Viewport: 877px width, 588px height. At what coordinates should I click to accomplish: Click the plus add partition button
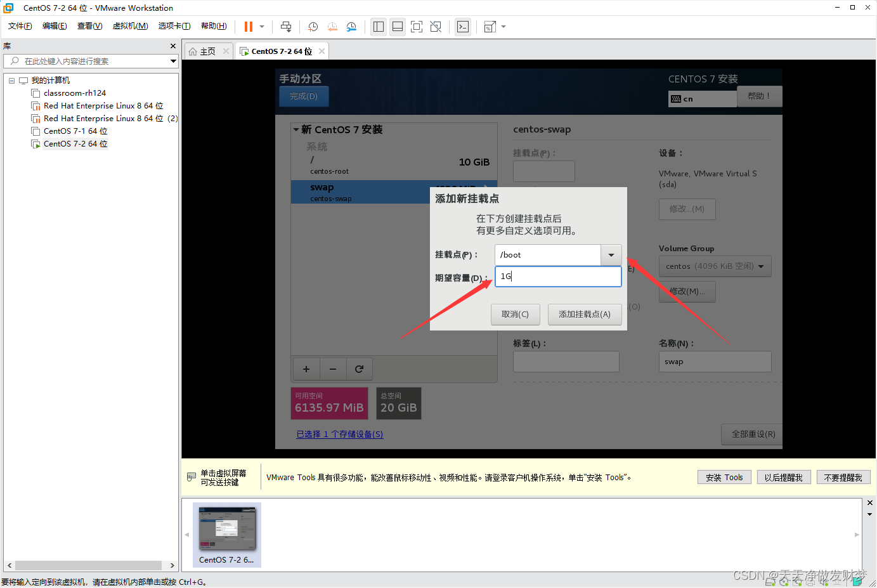306,369
